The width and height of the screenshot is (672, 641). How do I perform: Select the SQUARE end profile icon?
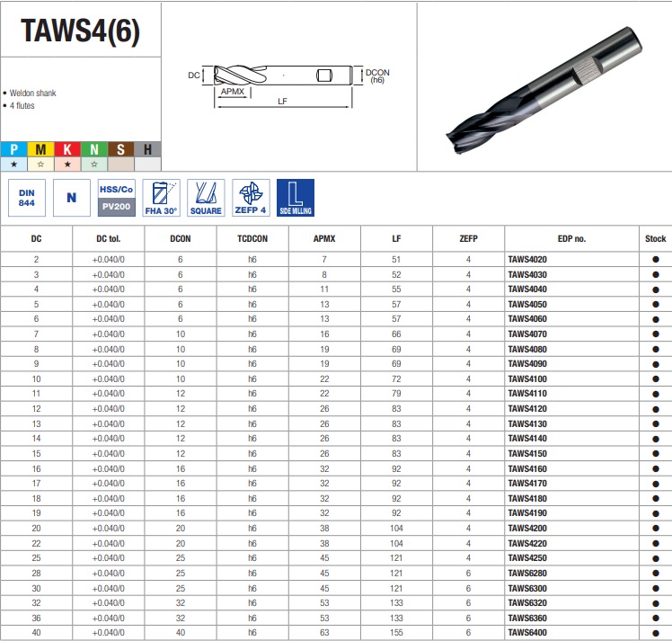pos(206,198)
